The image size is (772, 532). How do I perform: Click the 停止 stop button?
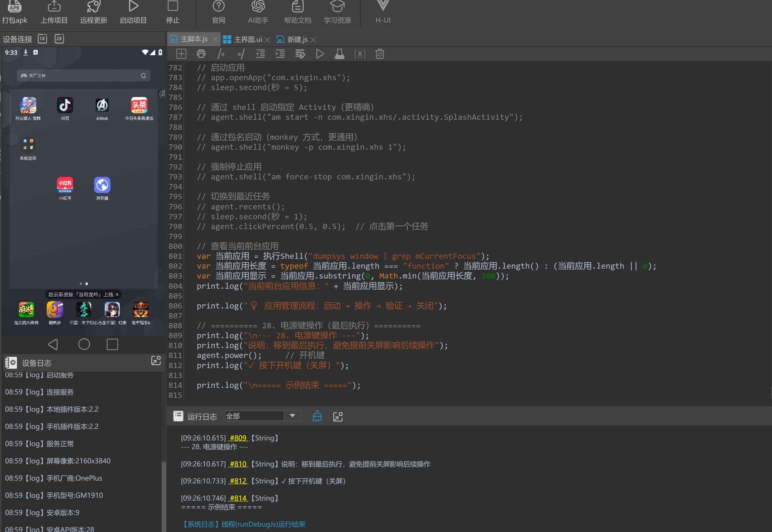(x=173, y=12)
